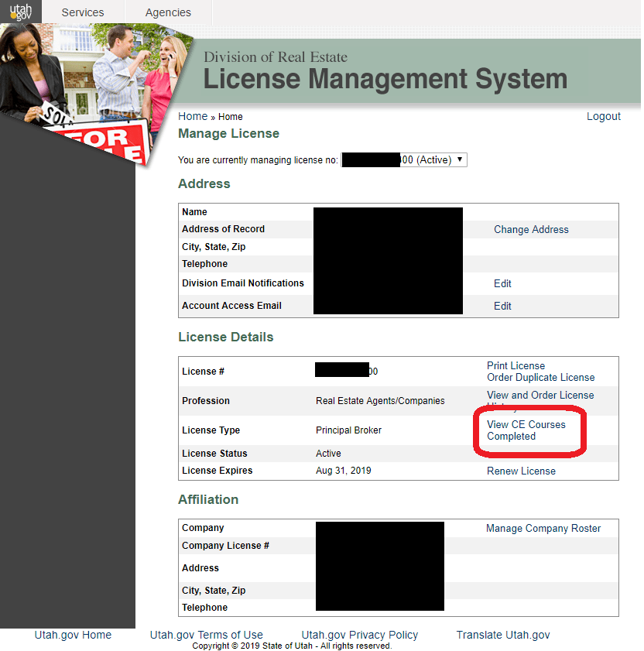Open the Agencies menu
The height and width of the screenshot is (651, 644).
167,12
